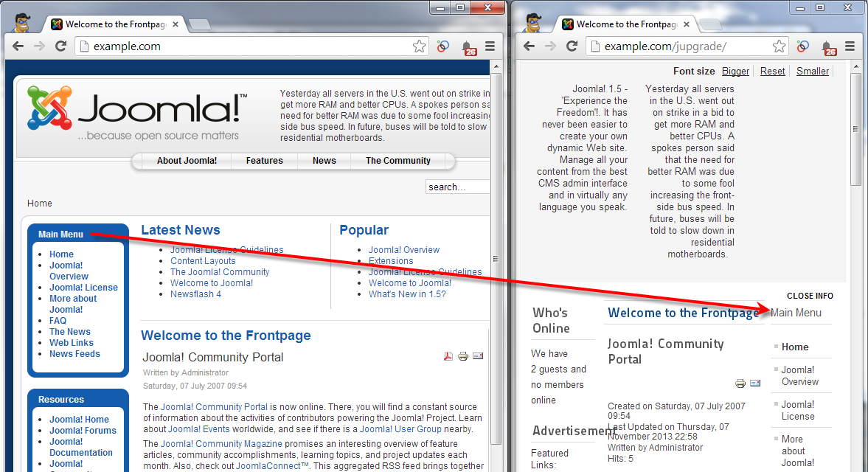Click right window vertical scrollbar thumb
868x472 pixels.
(x=855, y=129)
